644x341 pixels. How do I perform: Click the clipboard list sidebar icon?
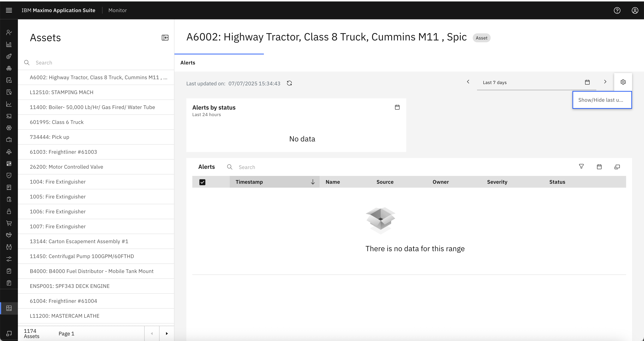(x=9, y=283)
